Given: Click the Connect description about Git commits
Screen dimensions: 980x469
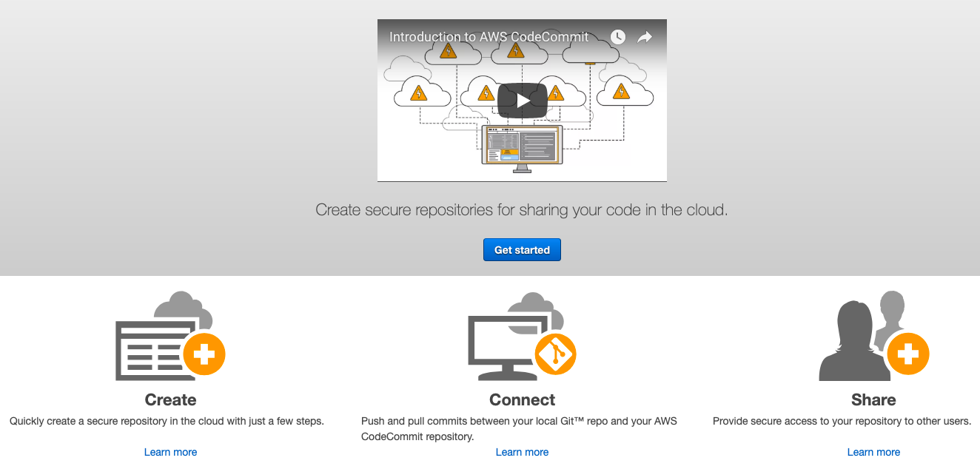Looking at the screenshot, I should click(519, 429).
